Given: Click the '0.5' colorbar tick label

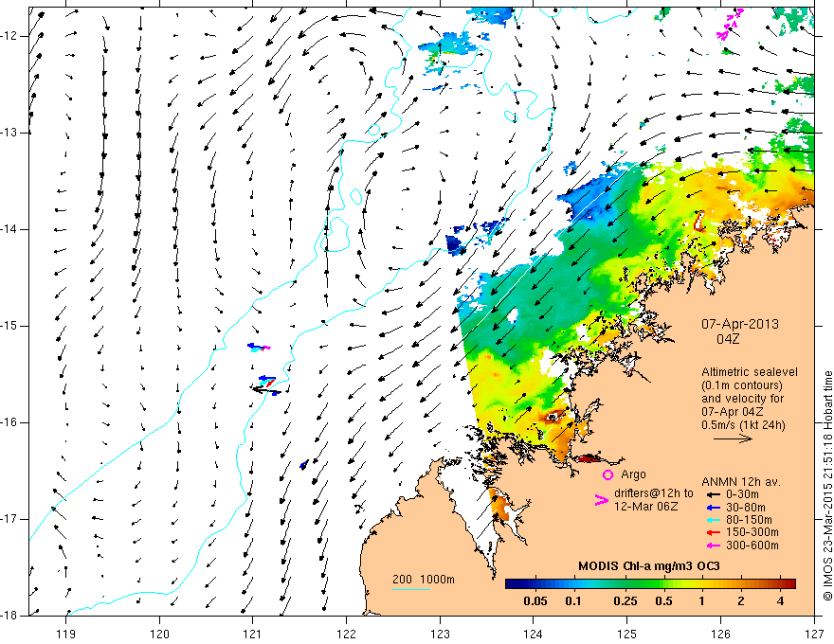Looking at the screenshot, I should click(x=663, y=601).
